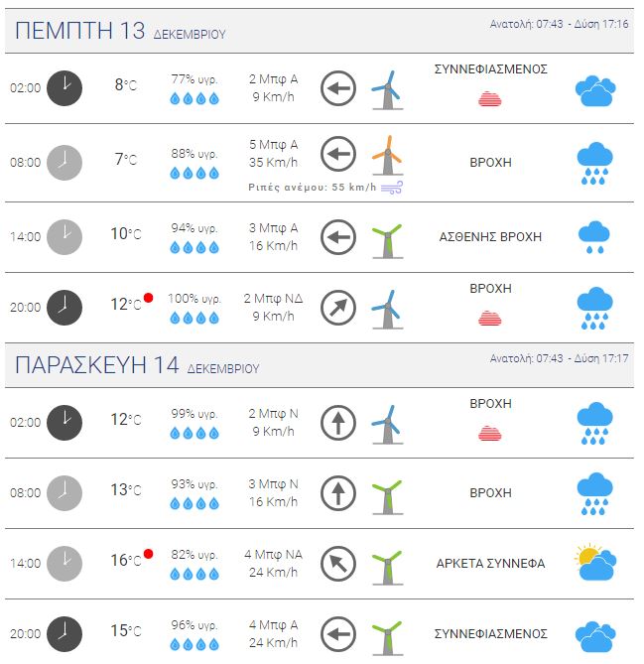Click the 100% humidity droplets at Thursday 20:00
The image size is (644, 664).
click(193, 318)
